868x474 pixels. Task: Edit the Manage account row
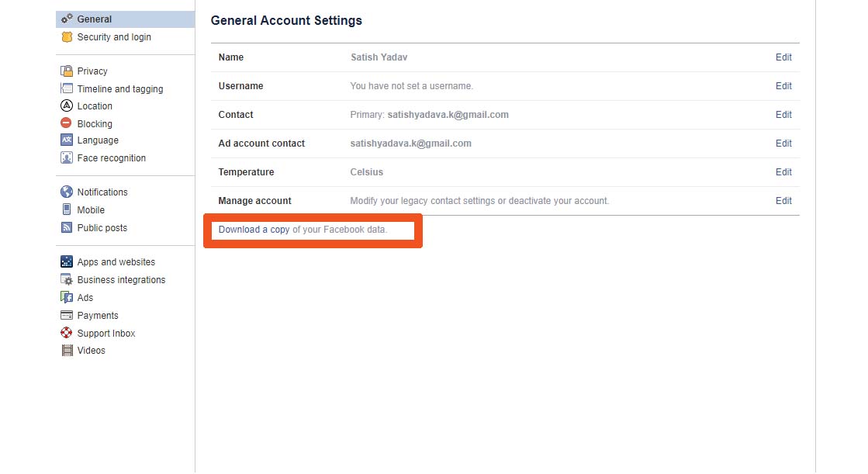783,201
